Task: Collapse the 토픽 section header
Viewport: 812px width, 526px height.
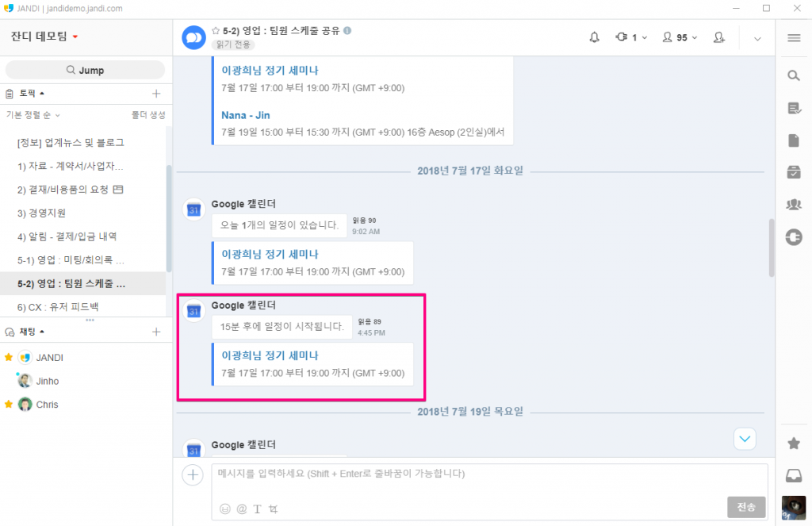Action: click(x=32, y=94)
